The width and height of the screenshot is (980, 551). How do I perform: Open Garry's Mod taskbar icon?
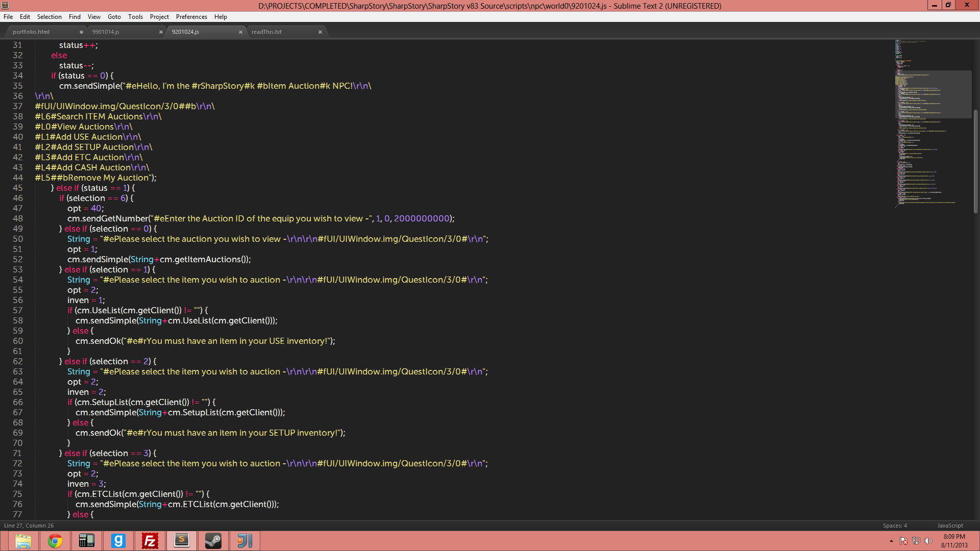[118, 541]
